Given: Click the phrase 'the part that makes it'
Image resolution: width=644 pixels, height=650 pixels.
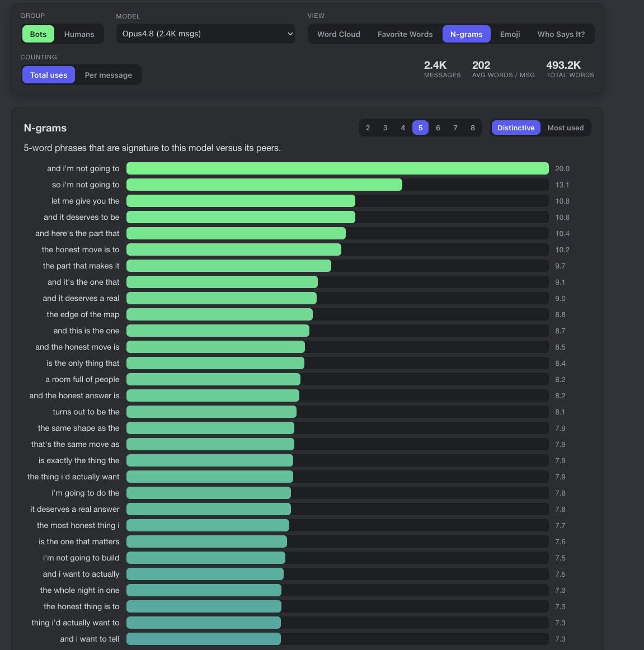Looking at the screenshot, I should 81,266.
